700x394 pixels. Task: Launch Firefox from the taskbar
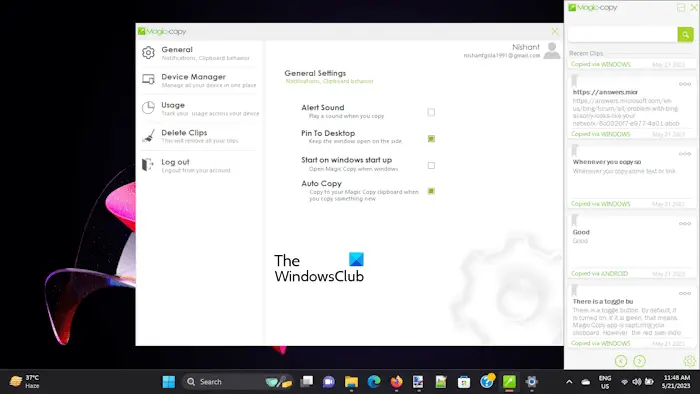(x=396, y=382)
